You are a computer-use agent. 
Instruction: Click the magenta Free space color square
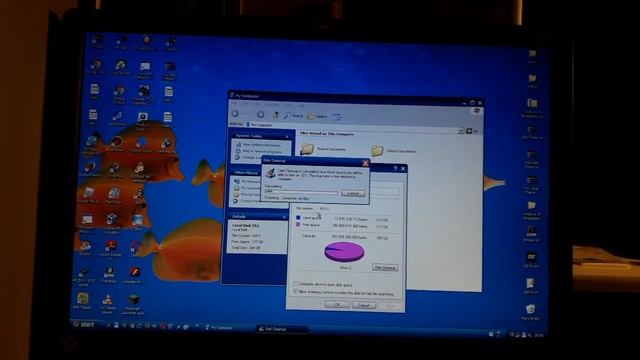pos(298,224)
